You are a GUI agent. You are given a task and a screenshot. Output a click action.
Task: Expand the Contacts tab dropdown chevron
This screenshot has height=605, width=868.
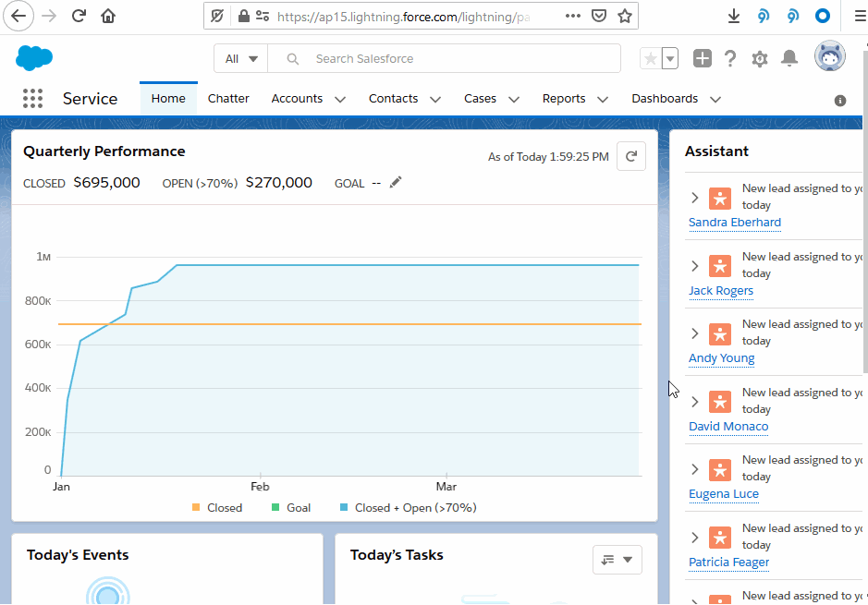pos(435,100)
